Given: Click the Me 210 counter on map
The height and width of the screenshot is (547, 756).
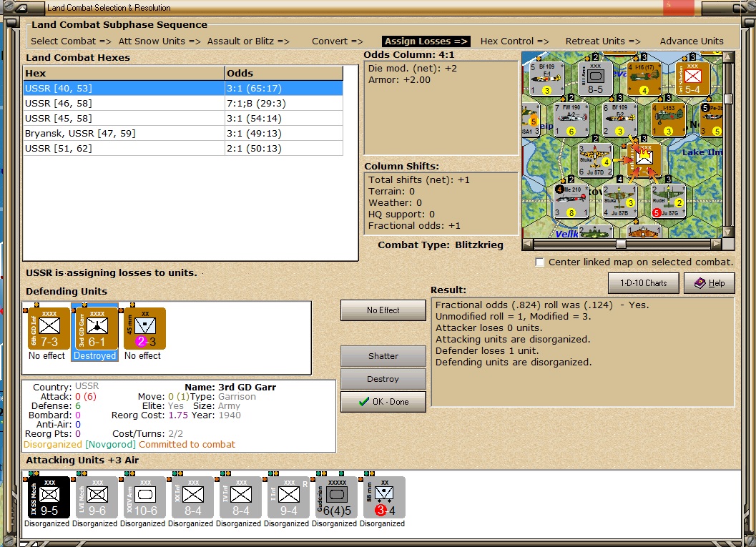Looking at the screenshot, I should tap(571, 202).
